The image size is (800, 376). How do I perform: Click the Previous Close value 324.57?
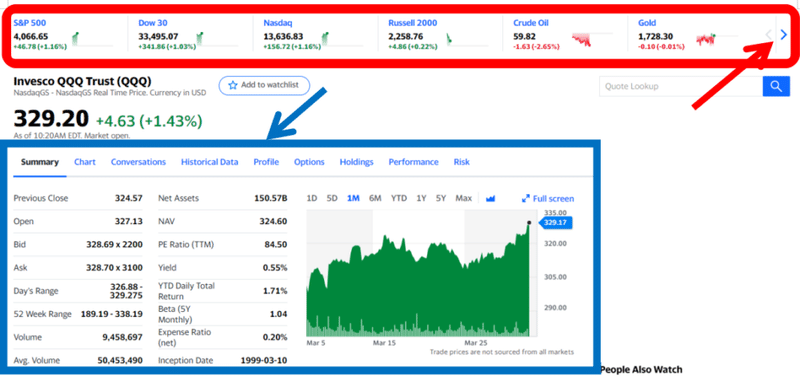129,198
